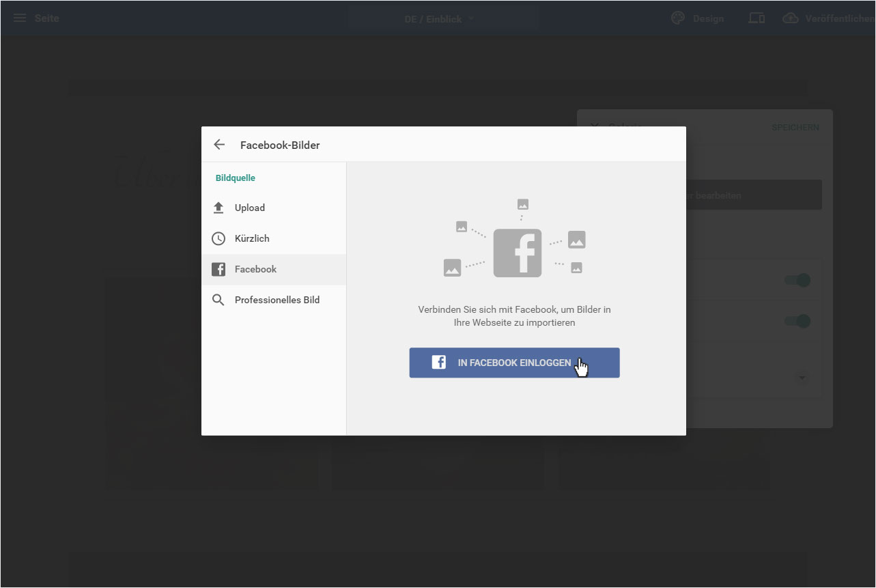Image resolution: width=876 pixels, height=588 pixels.
Task: Select Kürzlich image source
Action: (274, 238)
